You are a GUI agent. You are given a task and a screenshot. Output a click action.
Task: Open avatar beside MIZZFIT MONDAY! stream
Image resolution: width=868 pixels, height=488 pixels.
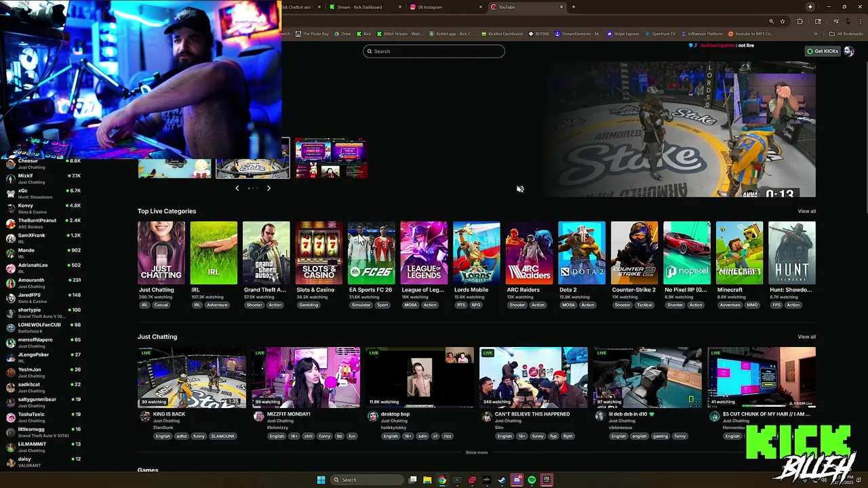258,417
